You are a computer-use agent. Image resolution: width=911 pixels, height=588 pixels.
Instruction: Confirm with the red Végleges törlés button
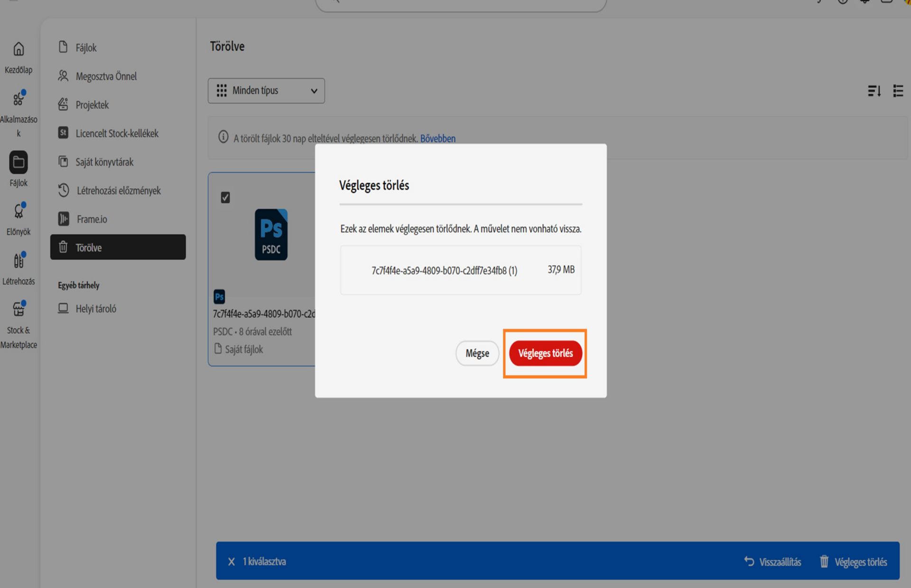545,353
